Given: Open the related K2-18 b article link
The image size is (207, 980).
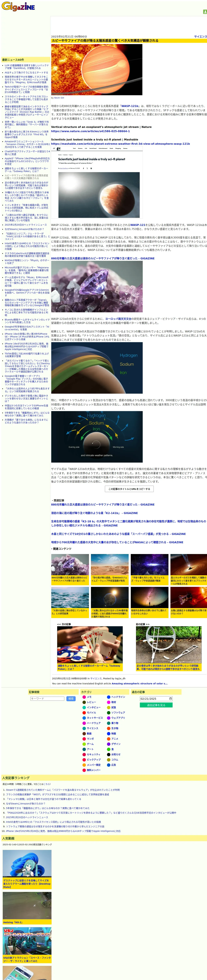Looking at the screenshot, I should point(128,523).
